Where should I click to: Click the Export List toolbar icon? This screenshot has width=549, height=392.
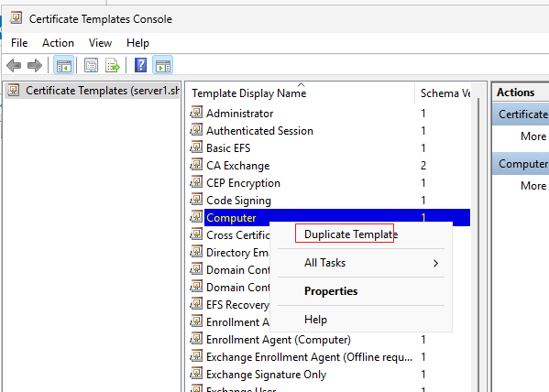pyautogui.click(x=113, y=65)
